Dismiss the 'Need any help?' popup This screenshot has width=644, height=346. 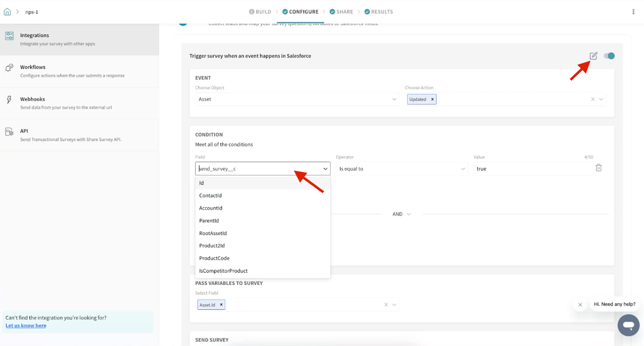580,305
